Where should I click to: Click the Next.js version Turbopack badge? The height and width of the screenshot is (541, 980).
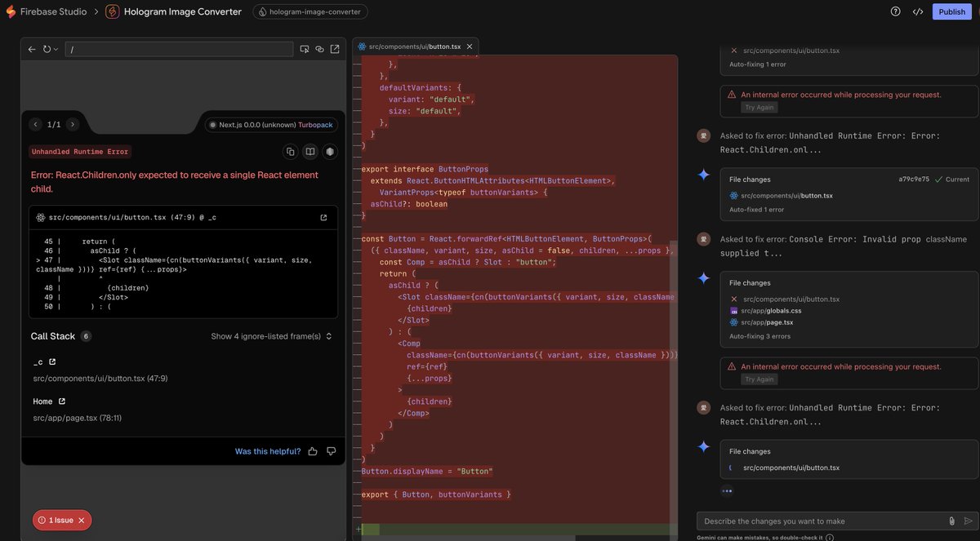click(271, 125)
